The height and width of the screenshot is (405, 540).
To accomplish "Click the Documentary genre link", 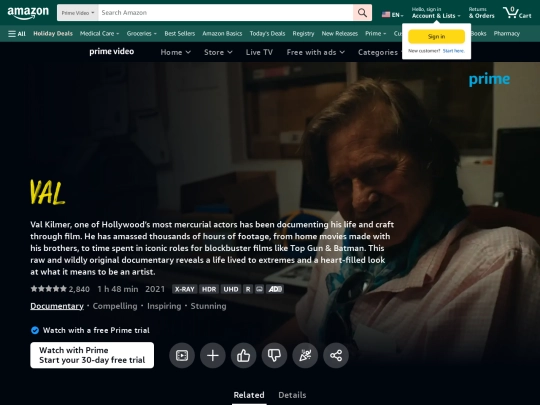I will (x=57, y=306).
